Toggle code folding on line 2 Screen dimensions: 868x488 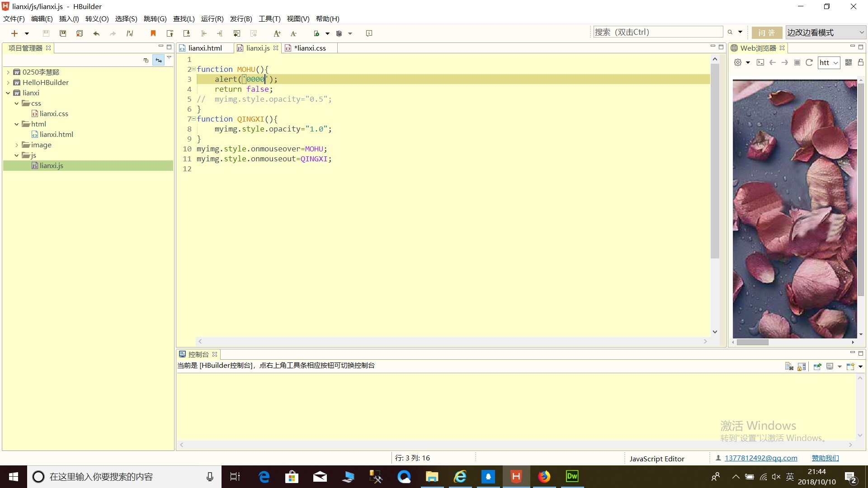point(193,69)
